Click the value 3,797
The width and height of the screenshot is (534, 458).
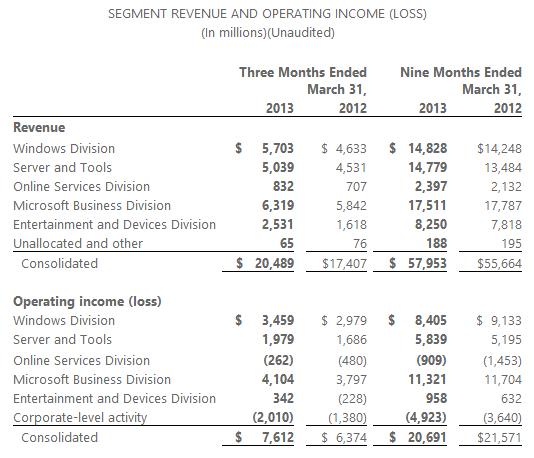click(x=351, y=380)
